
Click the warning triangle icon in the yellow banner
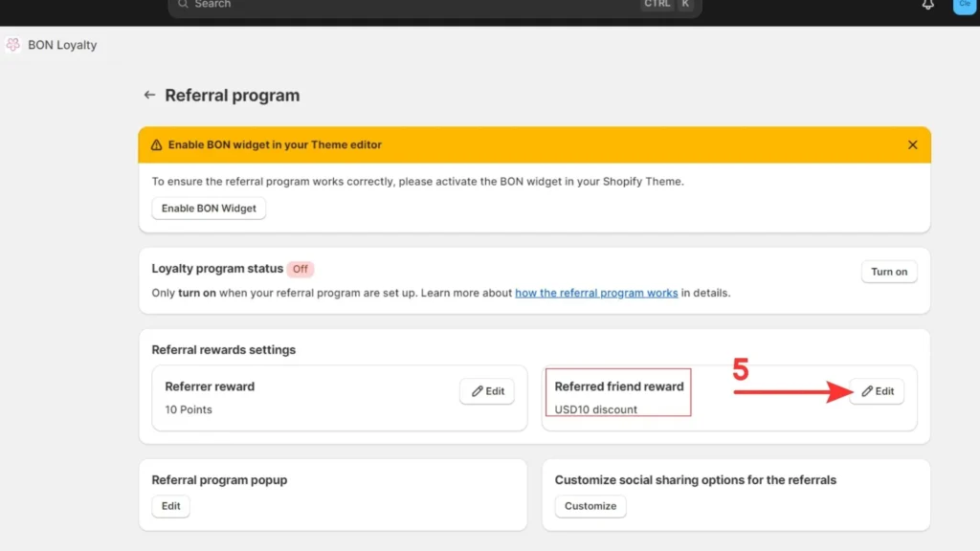156,145
